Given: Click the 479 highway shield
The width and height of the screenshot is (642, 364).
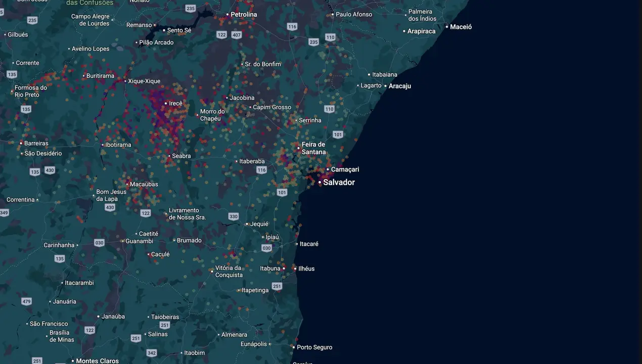Looking at the screenshot, I should click(x=27, y=301).
